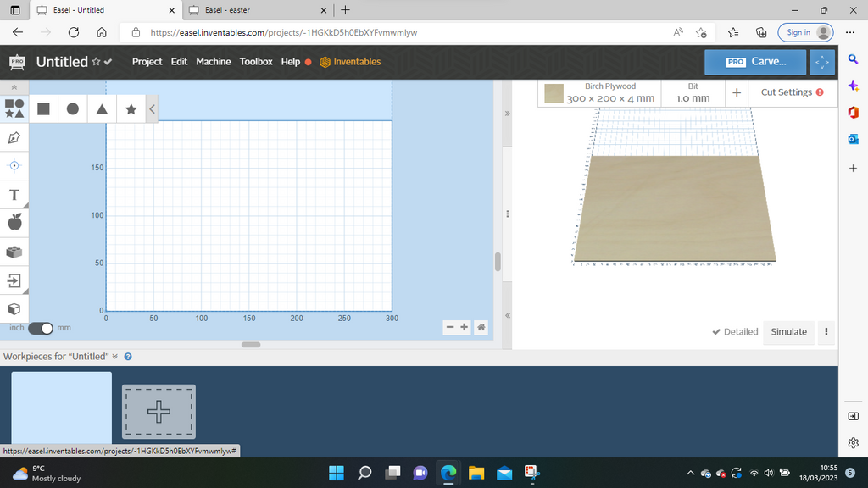This screenshot has height=488, width=868.
Task: Open the 3D carve cube icon
Action: pos(14,309)
